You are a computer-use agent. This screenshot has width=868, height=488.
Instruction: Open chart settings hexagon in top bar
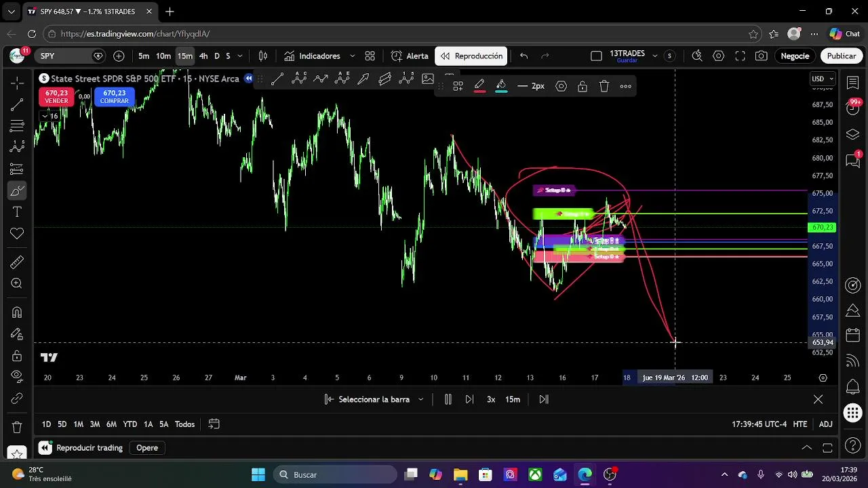[x=719, y=56]
